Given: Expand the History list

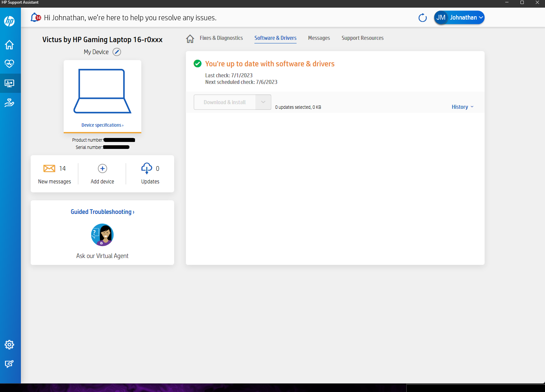Looking at the screenshot, I should [462, 107].
